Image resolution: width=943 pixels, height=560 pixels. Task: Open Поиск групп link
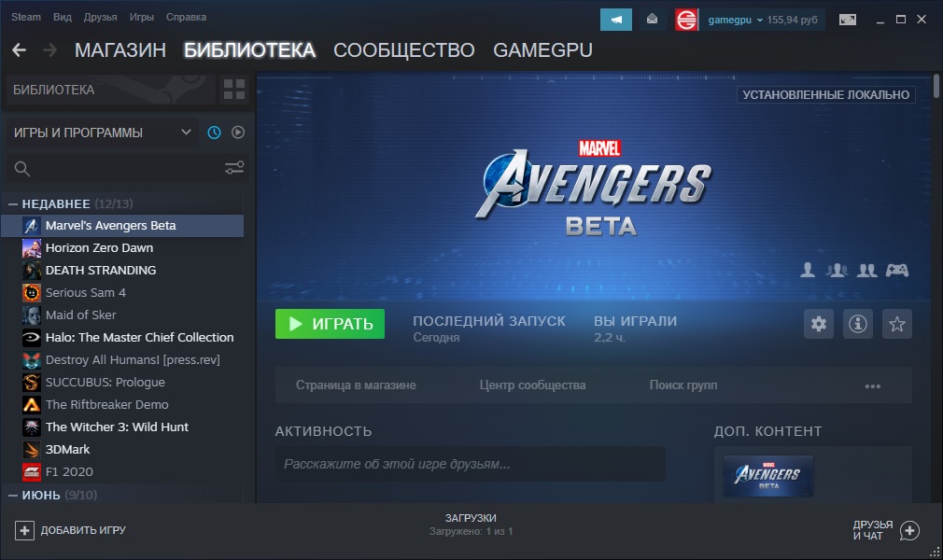pos(683,385)
